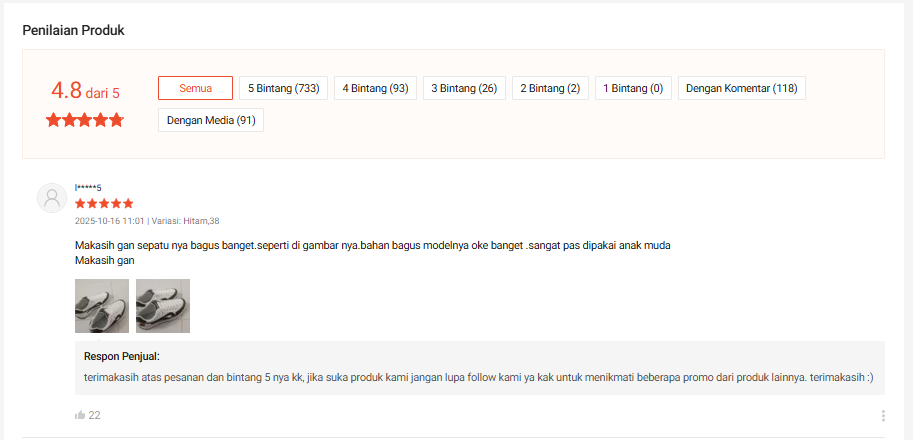Click the Penilaian Produk heading
This screenshot has width=913, height=440.
[x=73, y=31]
